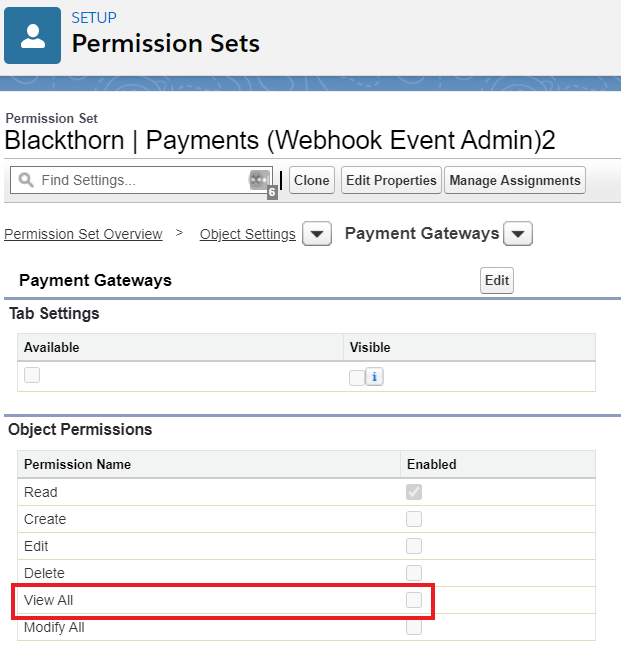
Task: Open the Object Settings breadcrumb link
Action: (248, 234)
